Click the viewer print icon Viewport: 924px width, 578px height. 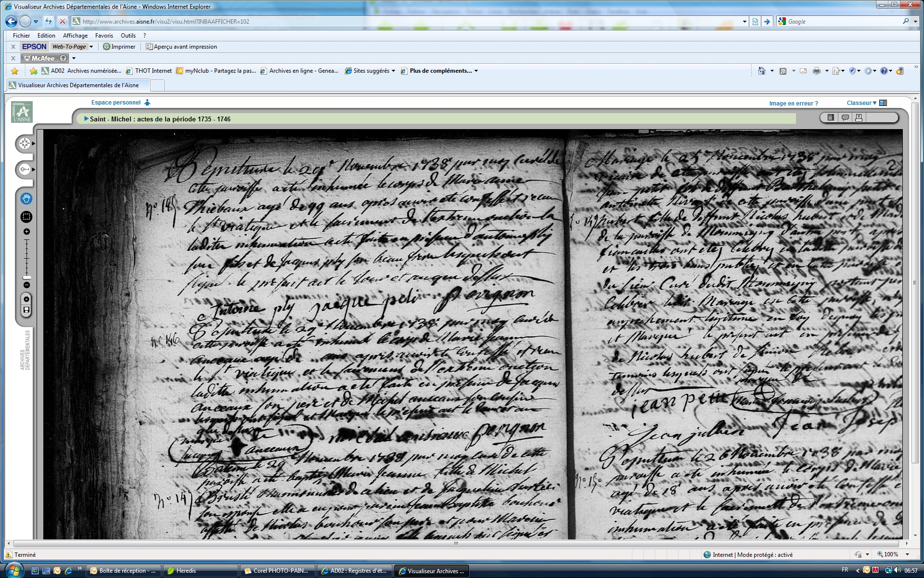[859, 118]
